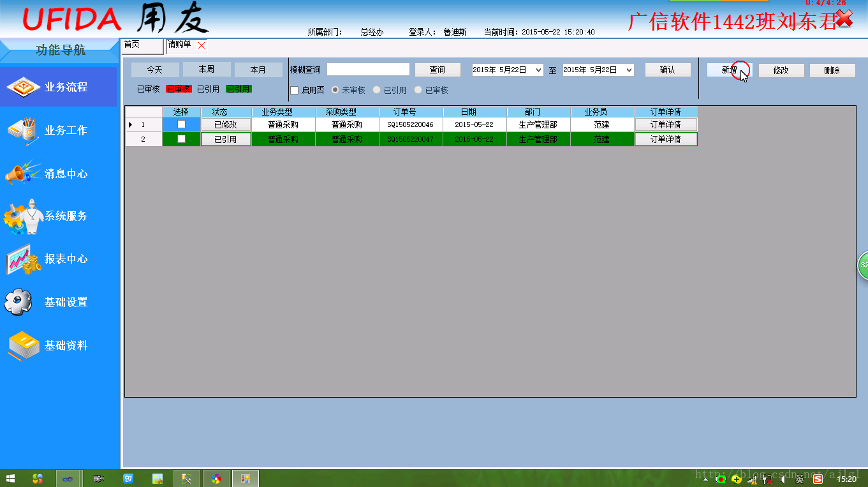This screenshot has width=868, height=487.
Task: Click the Sogou S input method icon
Action: (818, 479)
